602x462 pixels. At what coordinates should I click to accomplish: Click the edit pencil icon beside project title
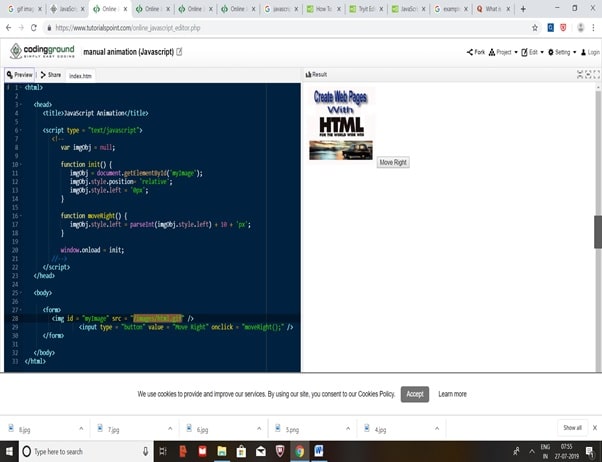click(179, 51)
